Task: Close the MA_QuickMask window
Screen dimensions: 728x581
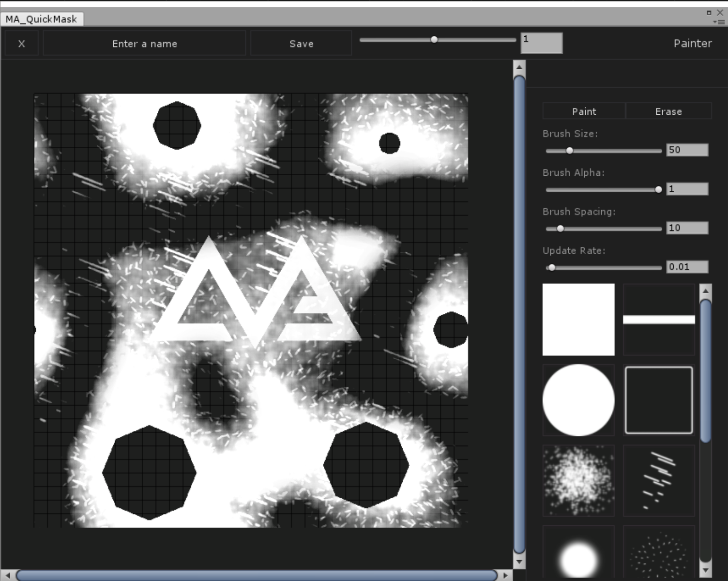Action: [x=720, y=13]
